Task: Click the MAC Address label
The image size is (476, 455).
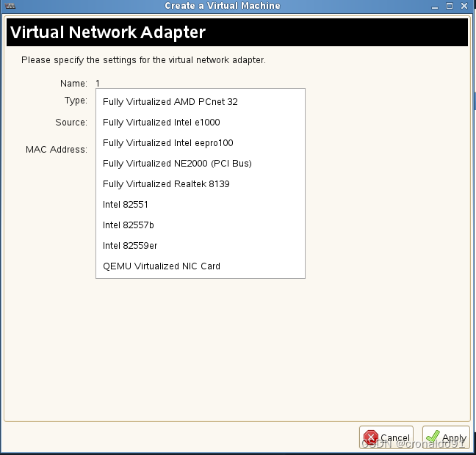Action: [57, 150]
